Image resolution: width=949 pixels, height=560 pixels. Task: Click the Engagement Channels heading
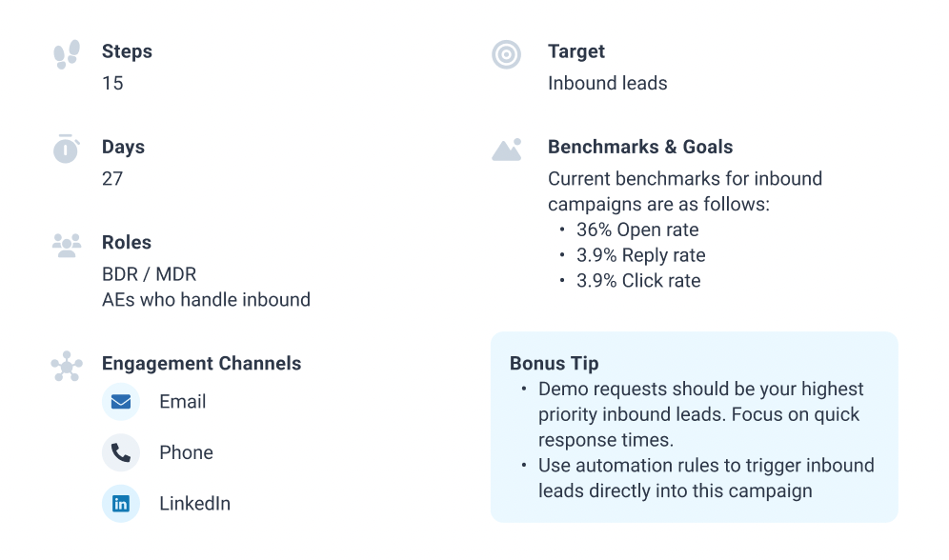point(202,363)
